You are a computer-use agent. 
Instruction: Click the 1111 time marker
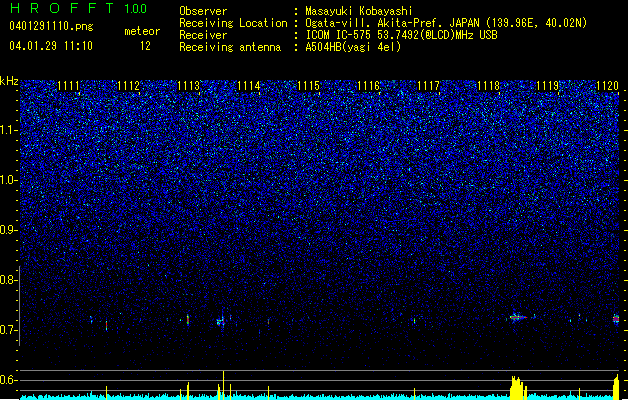[68, 86]
